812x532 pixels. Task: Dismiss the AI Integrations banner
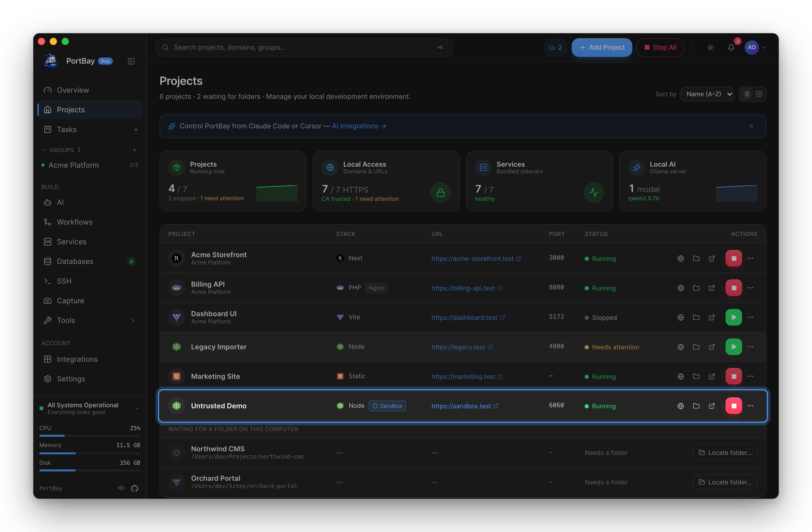coord(751,126)
